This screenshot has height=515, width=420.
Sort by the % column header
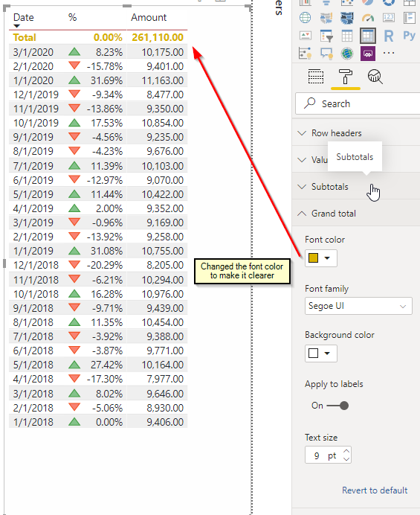point(73,17)
